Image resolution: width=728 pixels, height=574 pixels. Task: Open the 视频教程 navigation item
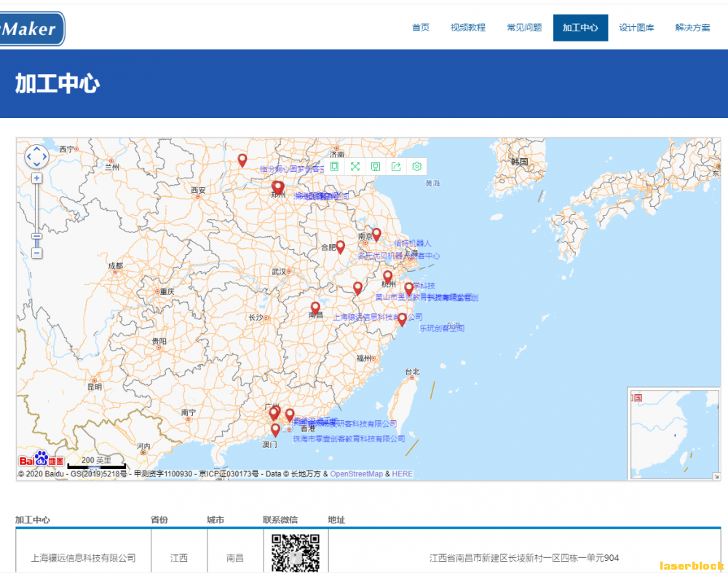[468, 28]
